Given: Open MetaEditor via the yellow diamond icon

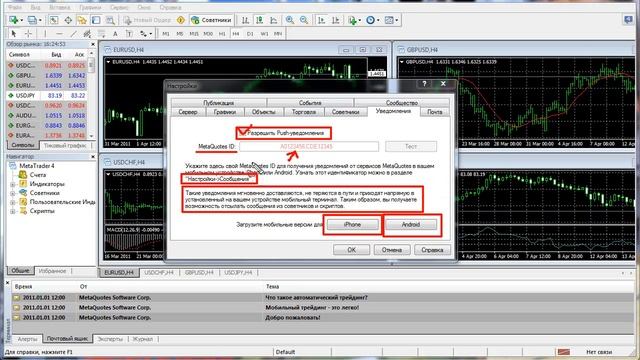Looking at the screenshot, I should (x=181, y=20).
